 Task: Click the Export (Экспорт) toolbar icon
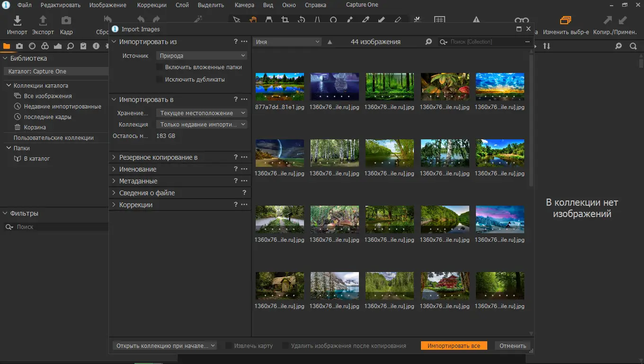coord(43,21)
